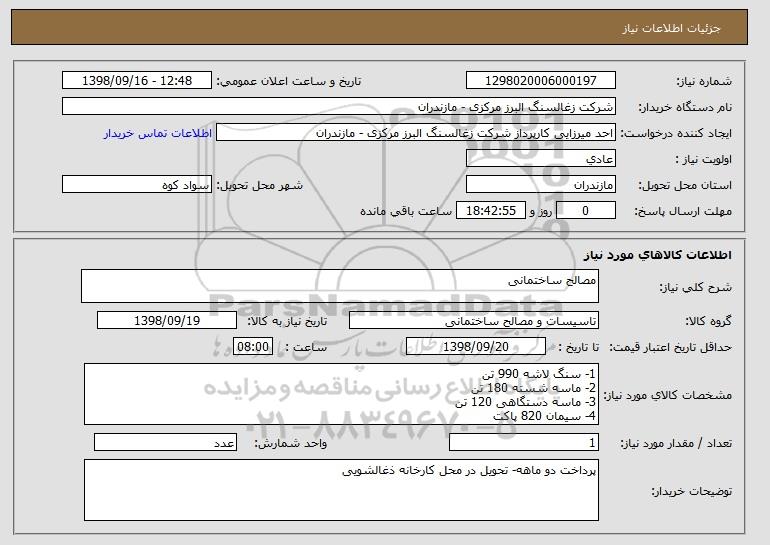Image resolution: width=770 pixels, height=545 pixels.
Task: Select the label تاریخ و ساعت اعلان عمومی
Action: tap(289, 81)
